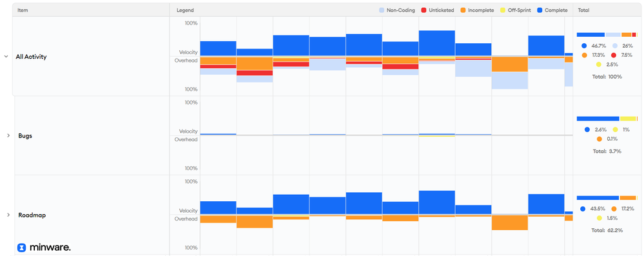Click the Bugs total stacked bar
644x256 pixels.
(x=607, y=119)
